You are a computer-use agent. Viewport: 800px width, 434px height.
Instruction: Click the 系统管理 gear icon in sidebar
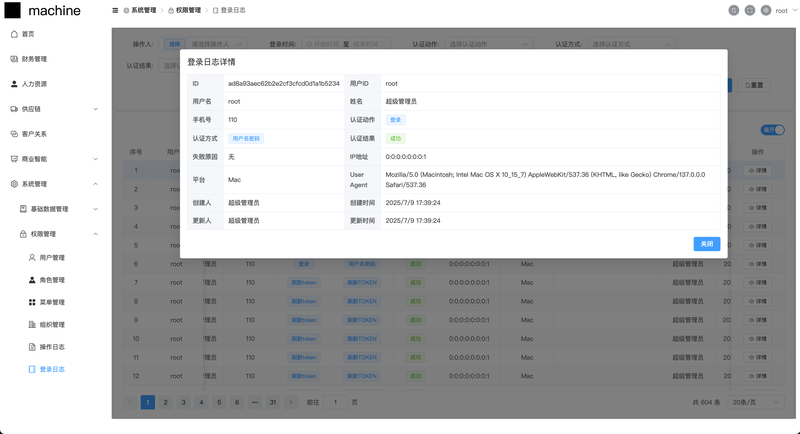(14, 184)
